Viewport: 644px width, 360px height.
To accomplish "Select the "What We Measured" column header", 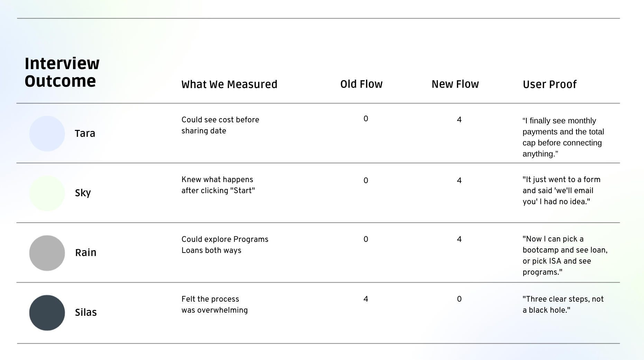I will 229,84.
